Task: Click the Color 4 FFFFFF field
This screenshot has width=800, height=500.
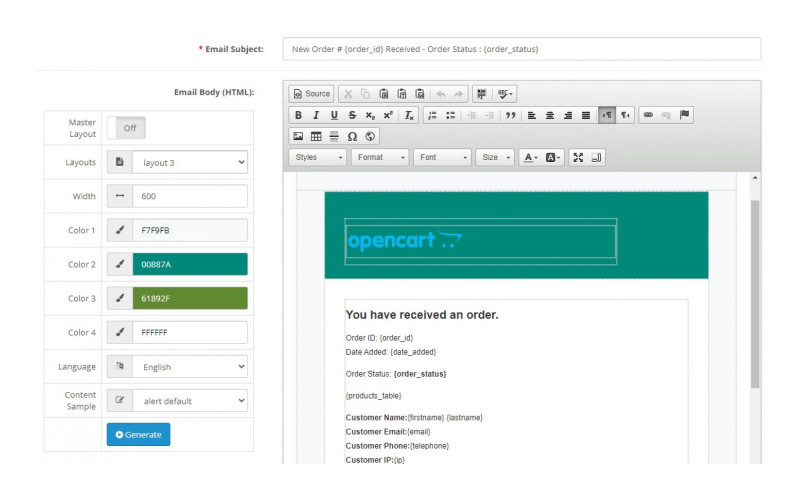Action: 190,333
